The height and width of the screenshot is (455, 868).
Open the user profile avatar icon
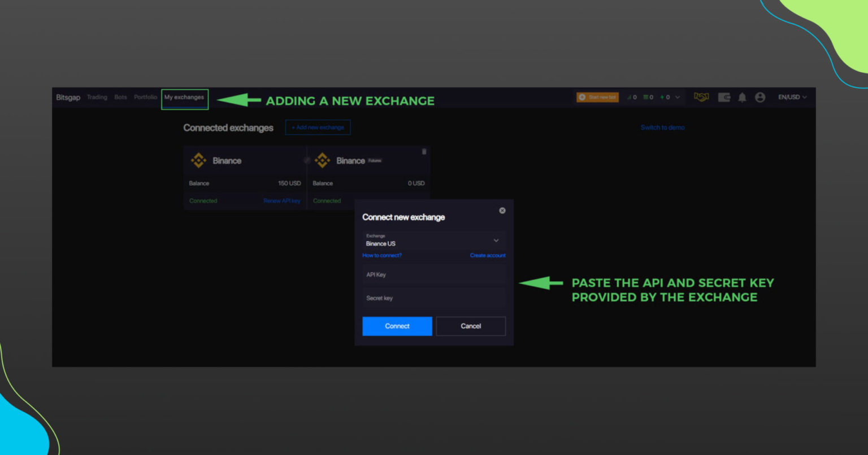point(761,97)
